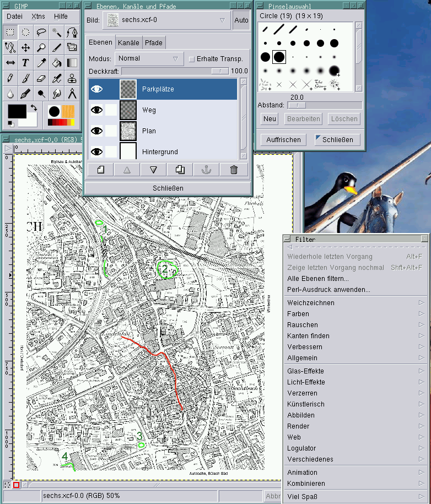The width and height of the screenshot is (431, 504).
Task: Enable the Erhalte Transp. checkbox
Action: click(192, 59)
